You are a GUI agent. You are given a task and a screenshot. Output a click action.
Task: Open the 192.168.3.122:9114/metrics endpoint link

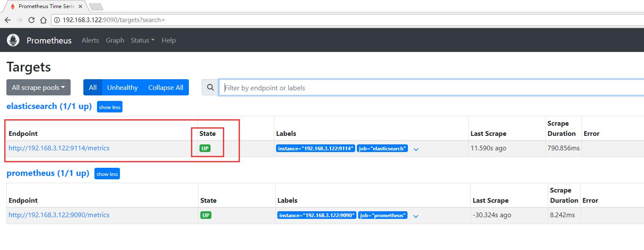pos(59,148)
